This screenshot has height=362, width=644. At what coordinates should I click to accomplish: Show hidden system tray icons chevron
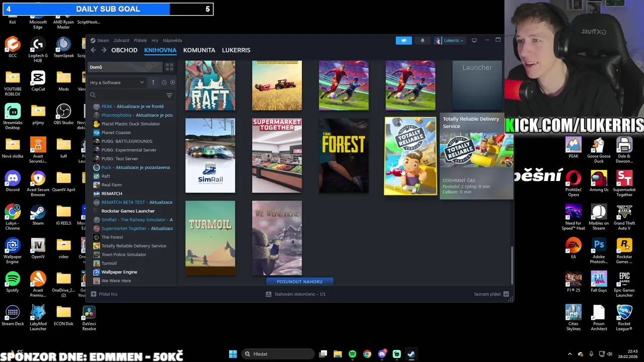tap(570, 354)
